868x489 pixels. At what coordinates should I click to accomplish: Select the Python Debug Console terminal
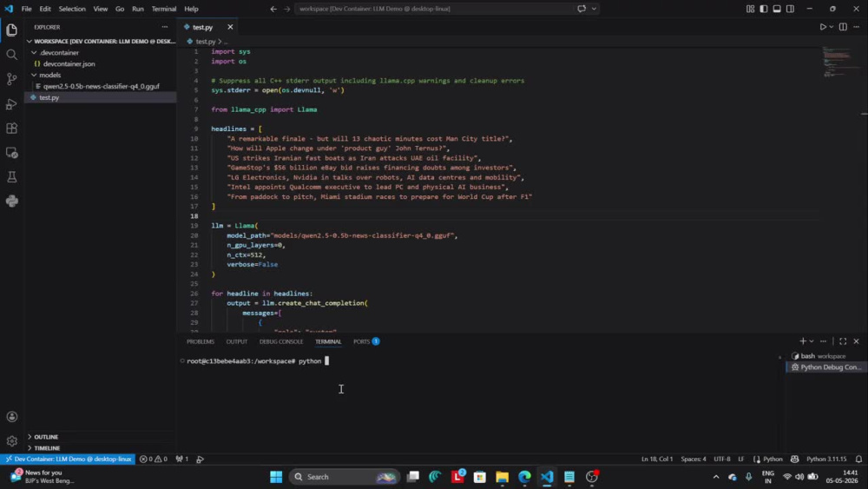pyautogui.click(x=826, y=367)
